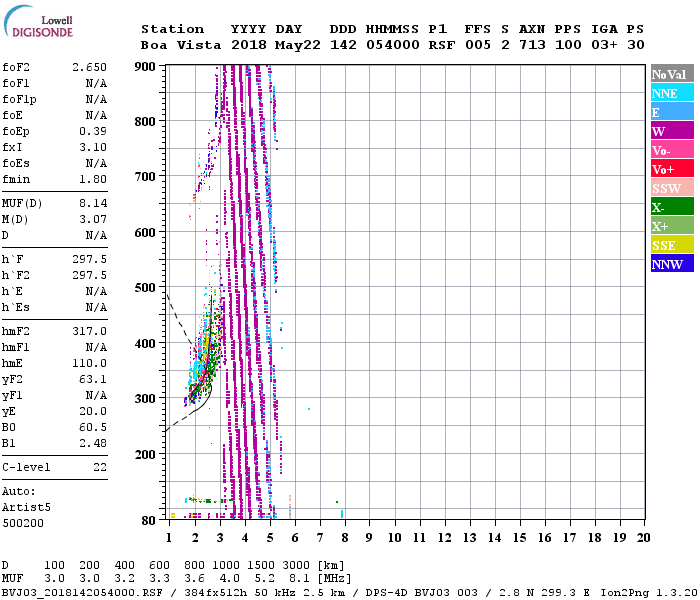Viewport: 700px width, 600px height.
Task: Click the foF2 value 2.650
Action: (x=89, y=67)
